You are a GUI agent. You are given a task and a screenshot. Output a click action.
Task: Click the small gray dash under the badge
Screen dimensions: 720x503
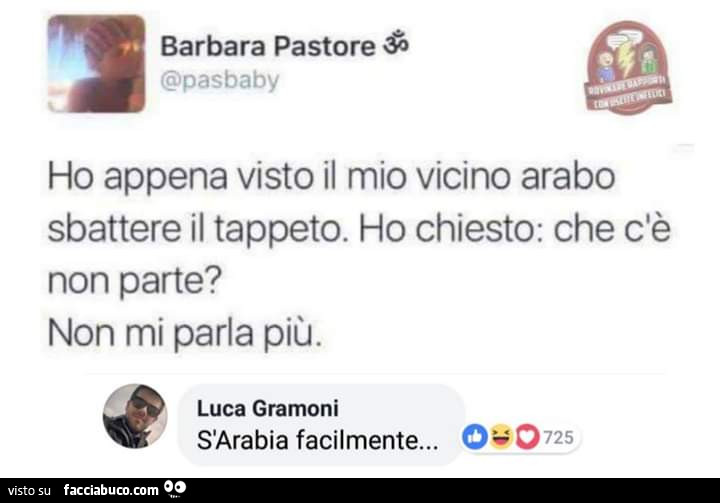685,146
